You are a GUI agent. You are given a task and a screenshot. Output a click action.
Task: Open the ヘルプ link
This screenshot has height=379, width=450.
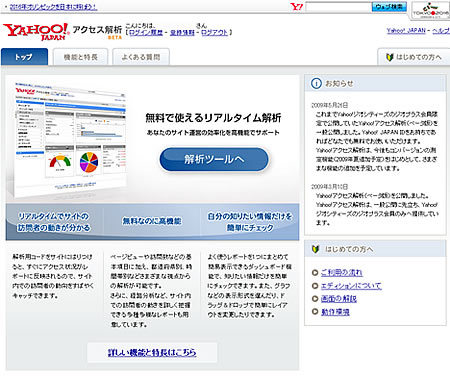441,30
